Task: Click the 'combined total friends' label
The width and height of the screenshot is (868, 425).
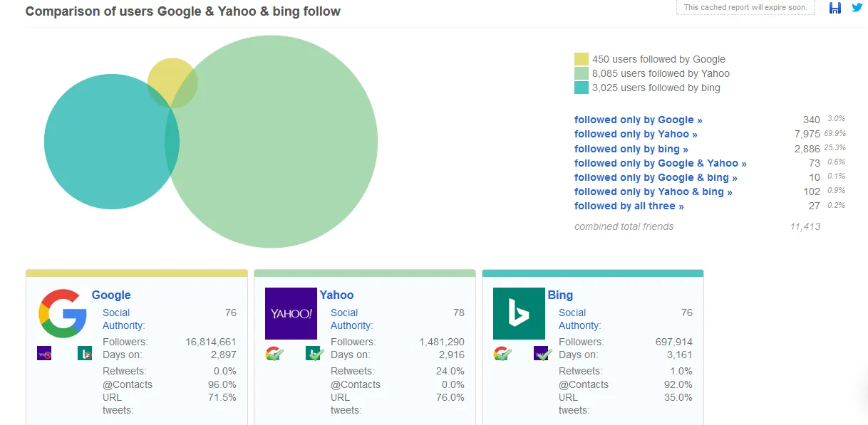Action: click(624, 226)
